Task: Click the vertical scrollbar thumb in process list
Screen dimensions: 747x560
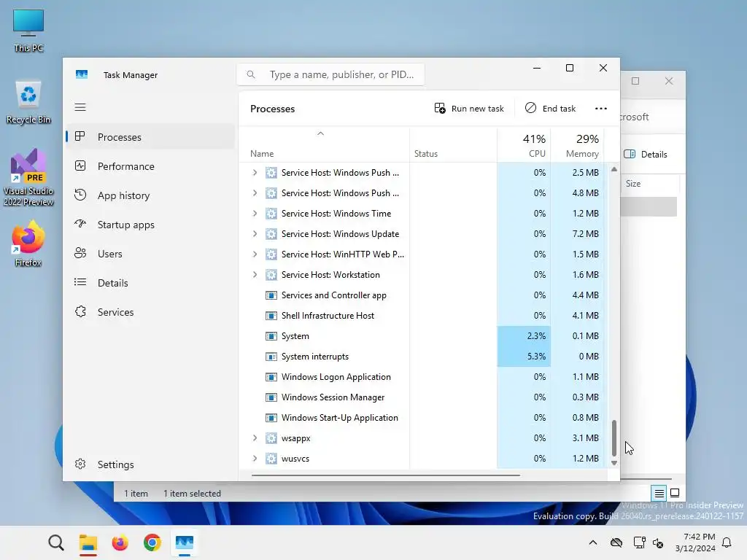Action: (614, 437)
